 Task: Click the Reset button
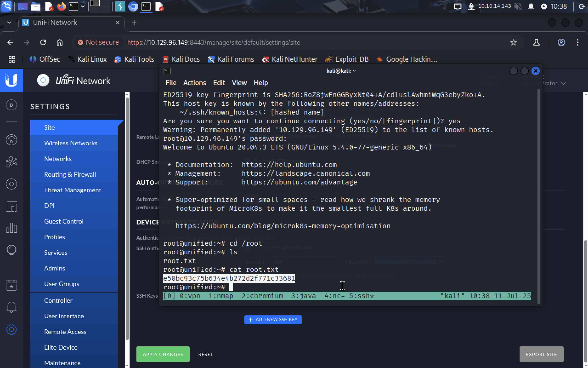[206, 354]
